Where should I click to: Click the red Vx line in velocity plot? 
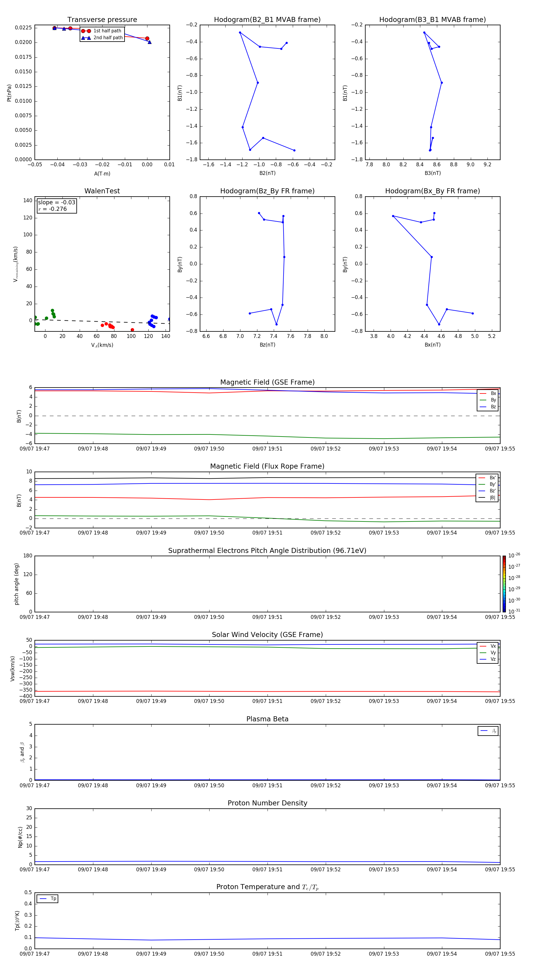click(267, 691)
